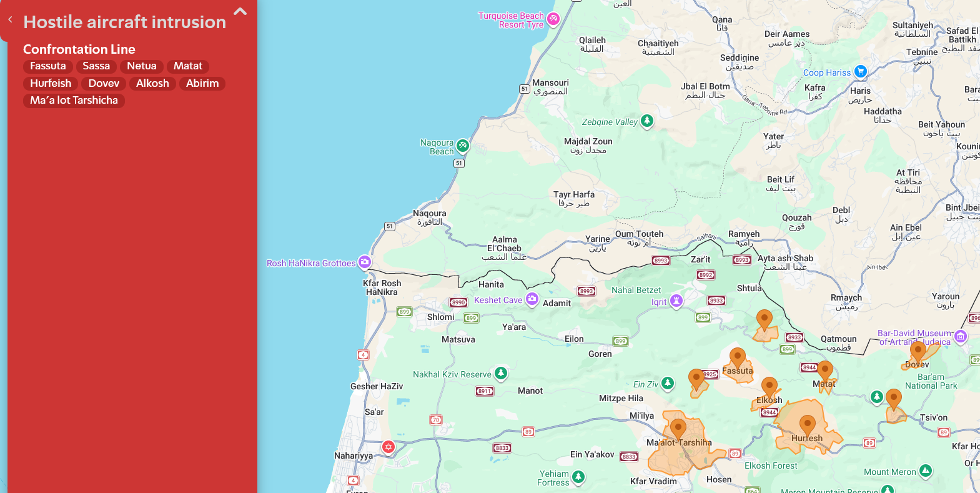Screen dimensions: 980x493
Task: Select the orange alert marker above Matat
Action: 825,371
